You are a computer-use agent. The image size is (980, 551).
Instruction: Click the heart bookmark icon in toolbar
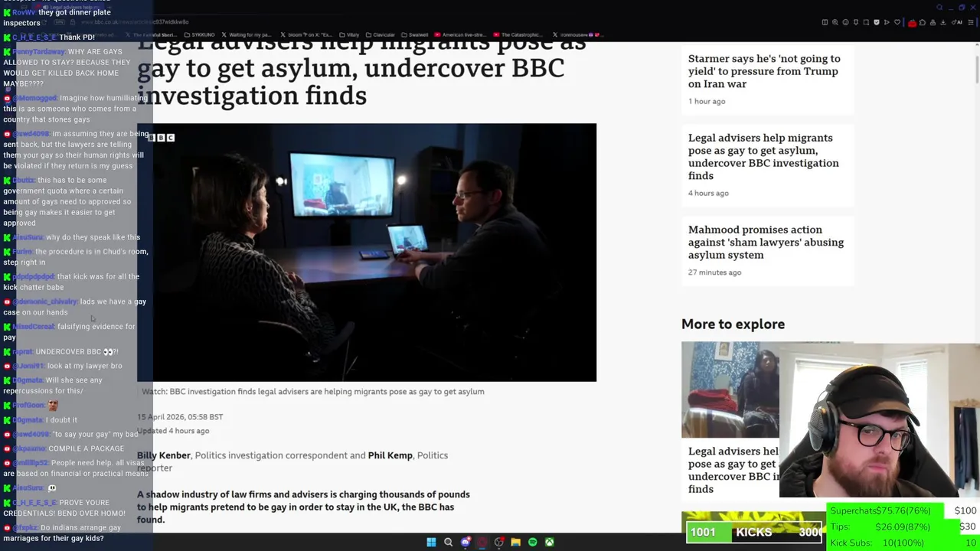point(897,22)
